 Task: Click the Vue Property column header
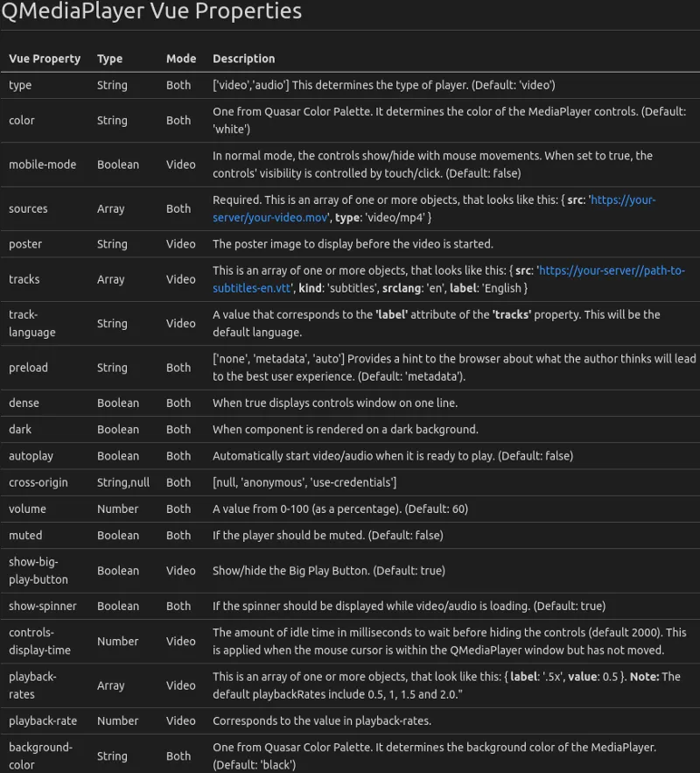pos(45,59)
